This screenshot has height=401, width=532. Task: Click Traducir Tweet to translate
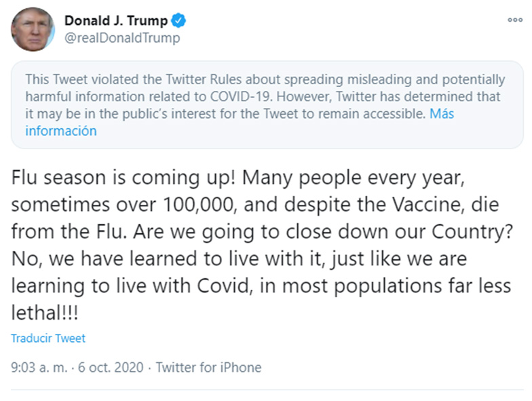coord(48,338)
